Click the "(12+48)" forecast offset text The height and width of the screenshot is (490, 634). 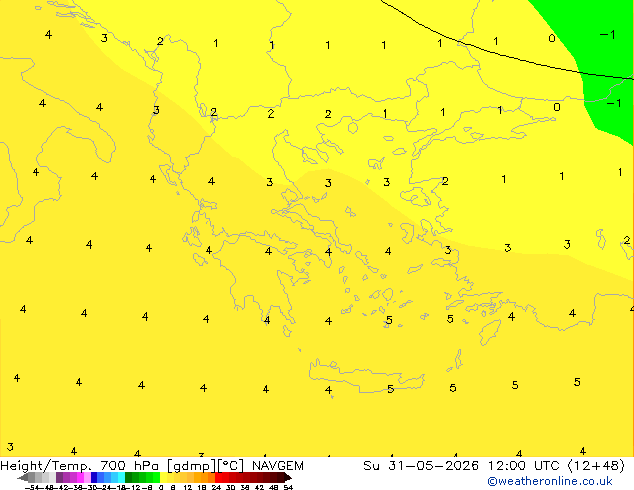(597, 466)
